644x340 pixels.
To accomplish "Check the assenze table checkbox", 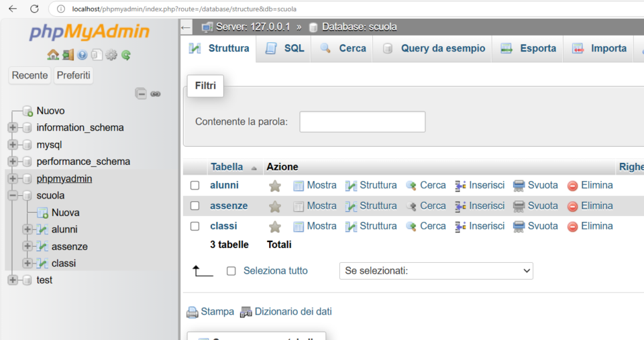I will pos(195,206).
